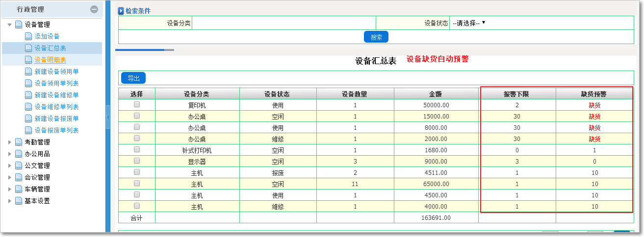Tick the checkbox for the 复印机 row
The image size is (644, 237).
click(x=137, y=104)
